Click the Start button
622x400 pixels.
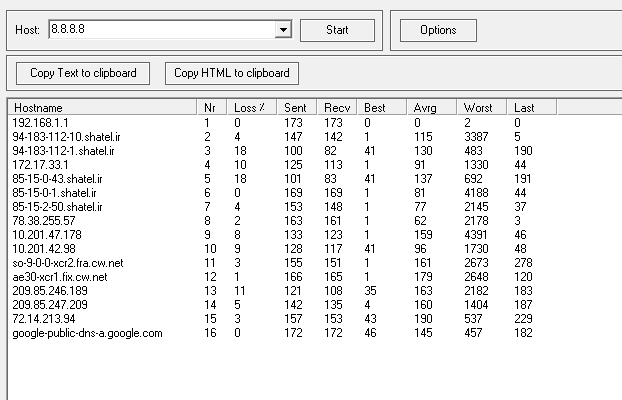click(336, 30)
